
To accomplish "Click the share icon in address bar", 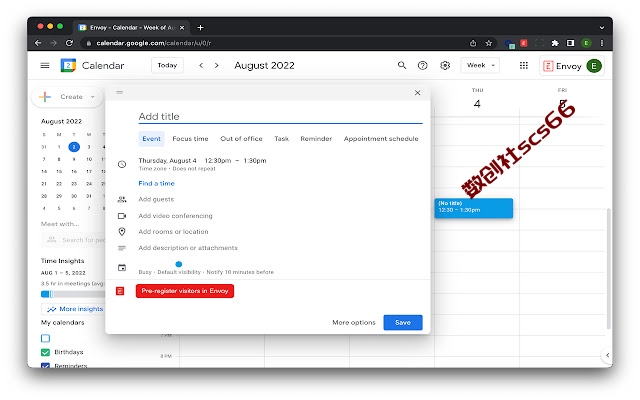I will (x=473, y=43).
